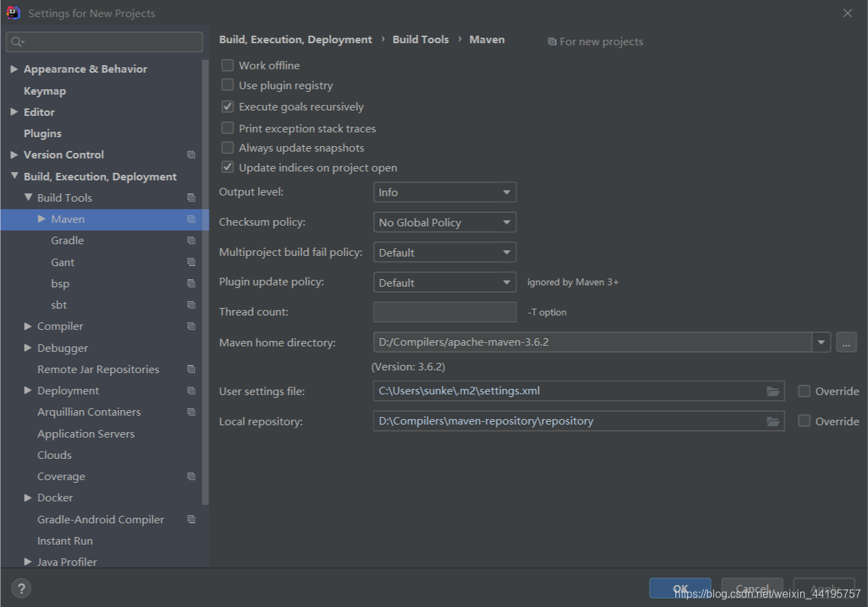The width and height of the screenshot is (868, 607).
Task: Enable the Work offline checkbox
Action: click(228, 65)
